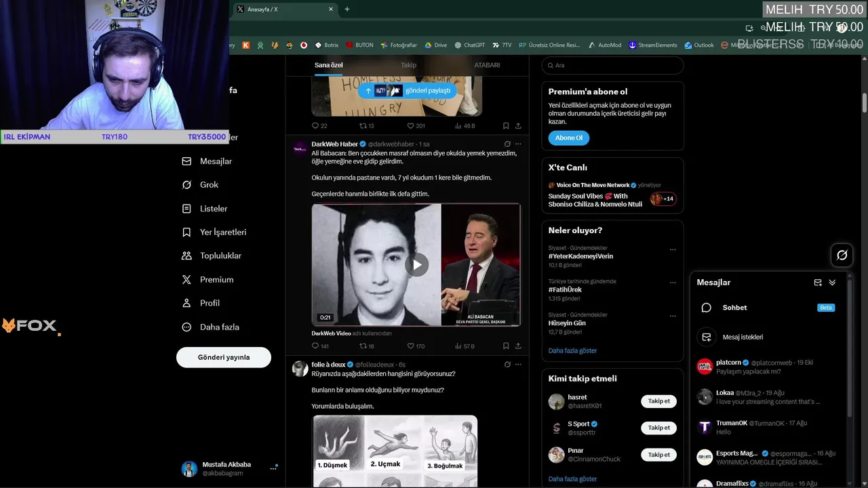Open Lokaa conversation

(768, 397)
